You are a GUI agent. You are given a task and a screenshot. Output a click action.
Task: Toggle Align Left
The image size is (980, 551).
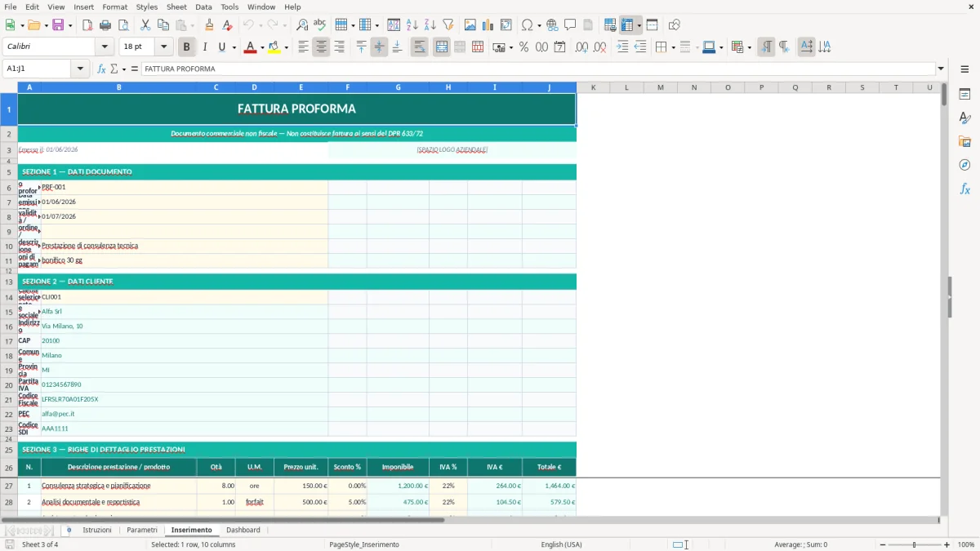[x=303, y=47]
